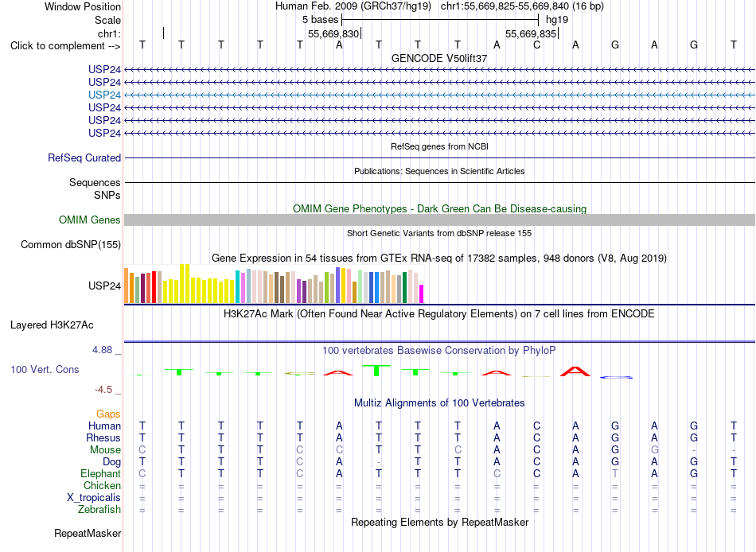Click the Rhesus alignment row label

pyautogui.click(x=103, y=438)
